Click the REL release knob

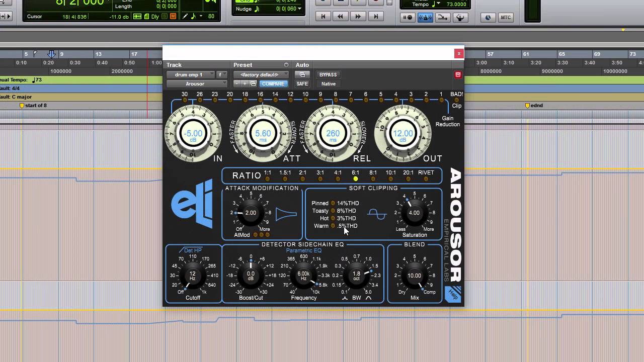[x=333, y=133]
